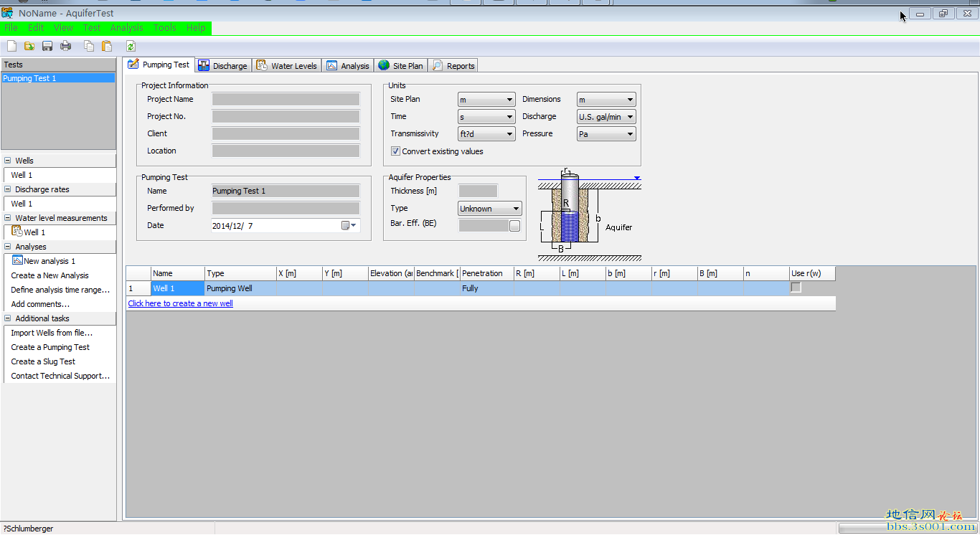The image size is (980, 535).
Task: Click the Project Name input field
Action: [x=286, y=100]
